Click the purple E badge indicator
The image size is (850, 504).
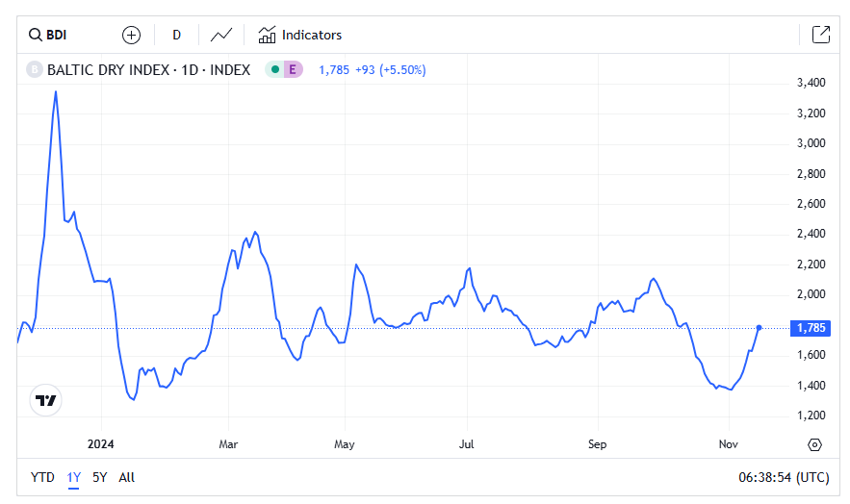pos(293,69)
